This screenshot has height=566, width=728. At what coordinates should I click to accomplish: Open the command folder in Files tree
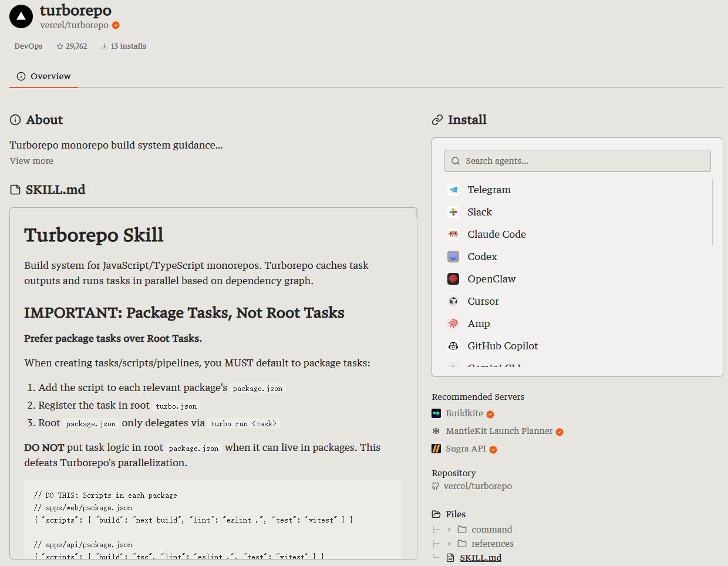coord(491,530)
